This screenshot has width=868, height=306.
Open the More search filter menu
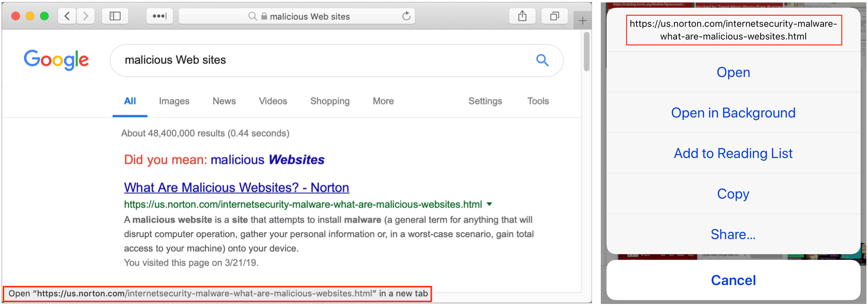click(383, 101)
